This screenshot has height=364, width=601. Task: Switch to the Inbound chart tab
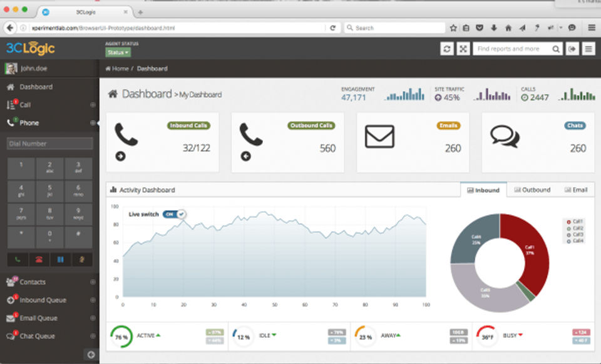click(x=483, y=190)
